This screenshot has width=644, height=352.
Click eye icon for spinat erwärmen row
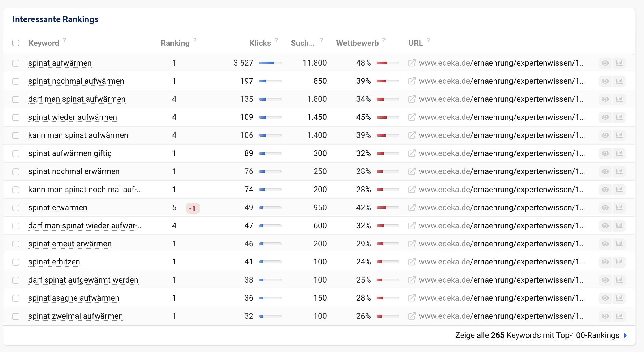605,208
